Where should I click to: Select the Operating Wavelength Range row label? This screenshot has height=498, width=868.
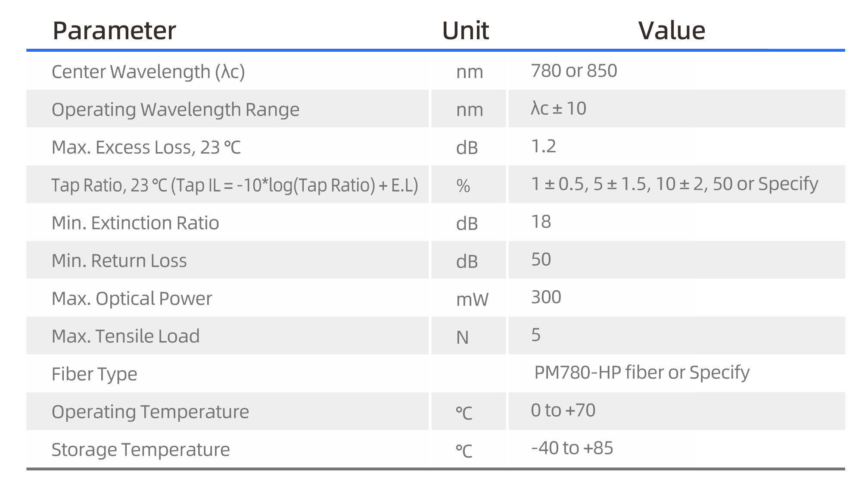pyautogui.click(x=175, y=110)
